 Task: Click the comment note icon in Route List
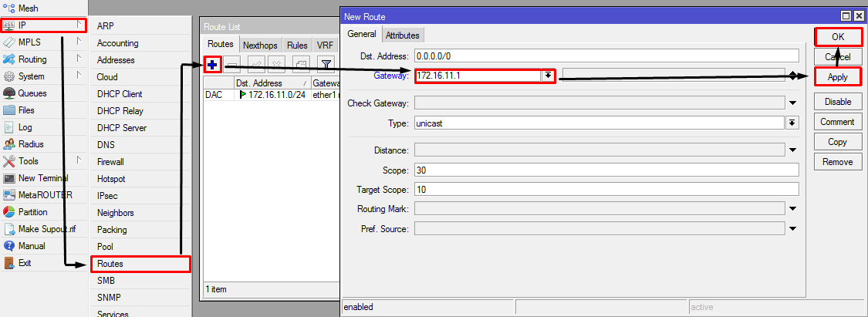point(301,65)
